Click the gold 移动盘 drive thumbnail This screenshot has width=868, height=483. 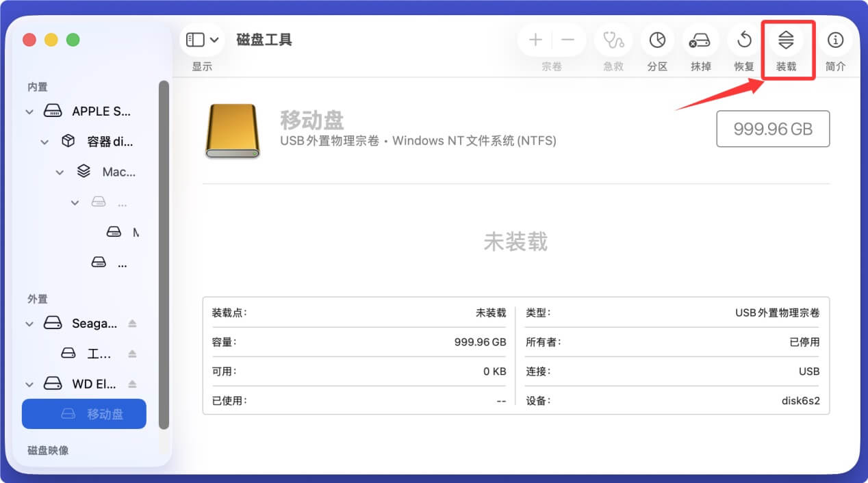(233, 130)
